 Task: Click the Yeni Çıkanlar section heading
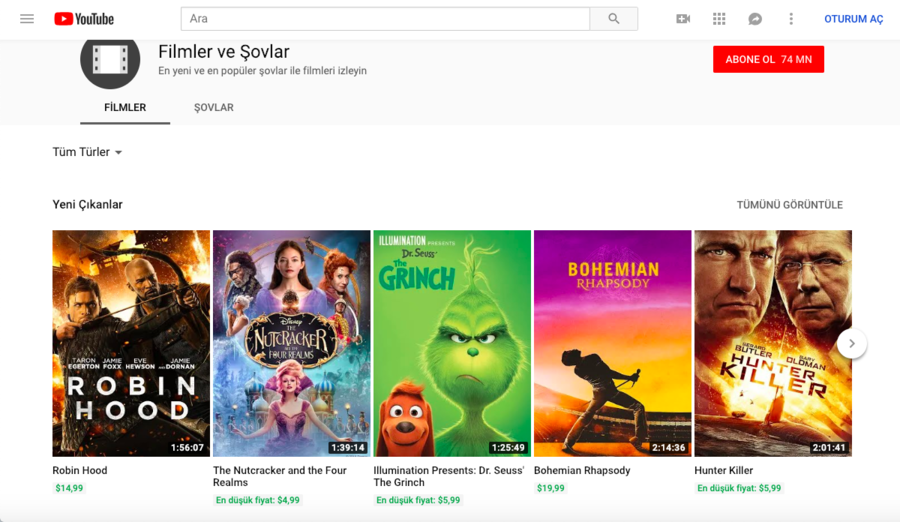pos(87,204)
